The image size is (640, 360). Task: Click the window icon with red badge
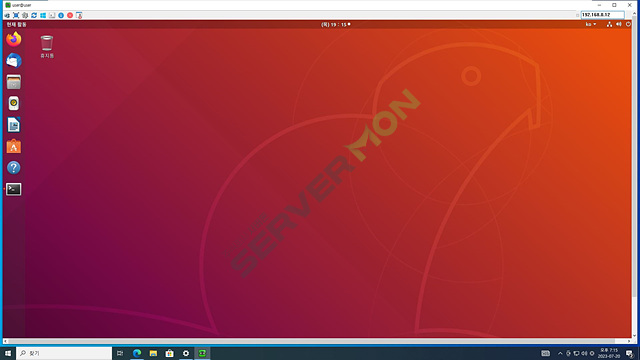pyautogui.click(x=79, y=16)
